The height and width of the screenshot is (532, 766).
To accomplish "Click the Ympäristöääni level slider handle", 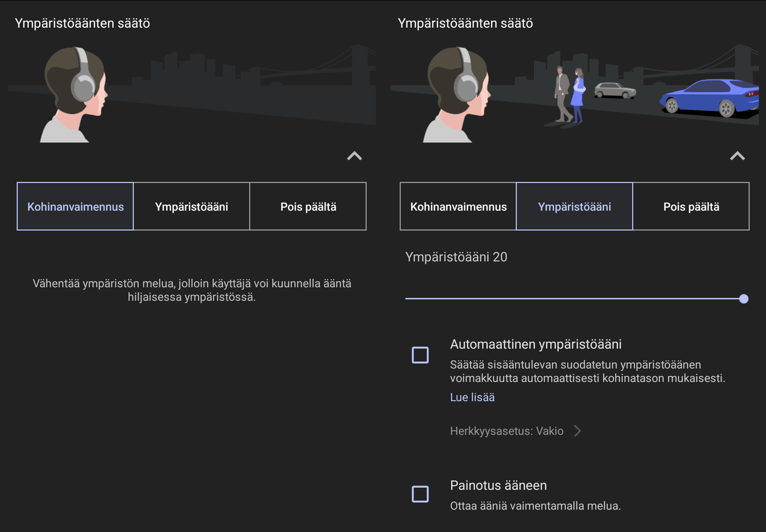I will 743,299.
